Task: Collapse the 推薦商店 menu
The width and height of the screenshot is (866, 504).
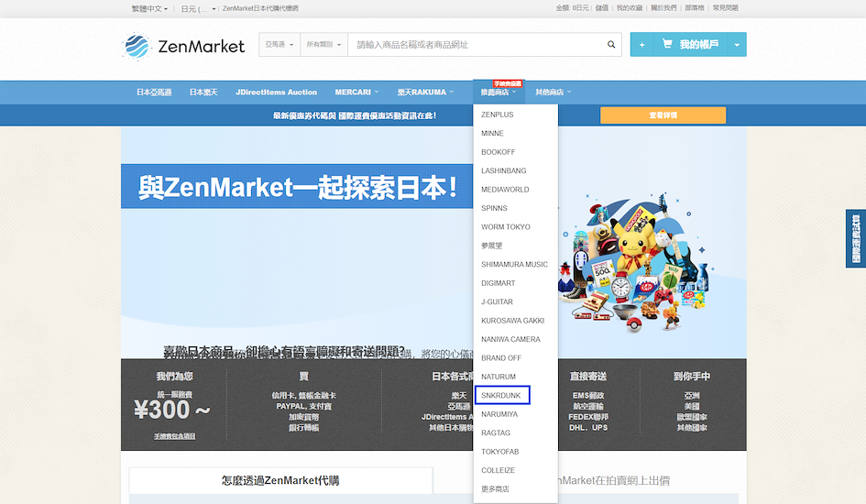Action: coord(499,93)
